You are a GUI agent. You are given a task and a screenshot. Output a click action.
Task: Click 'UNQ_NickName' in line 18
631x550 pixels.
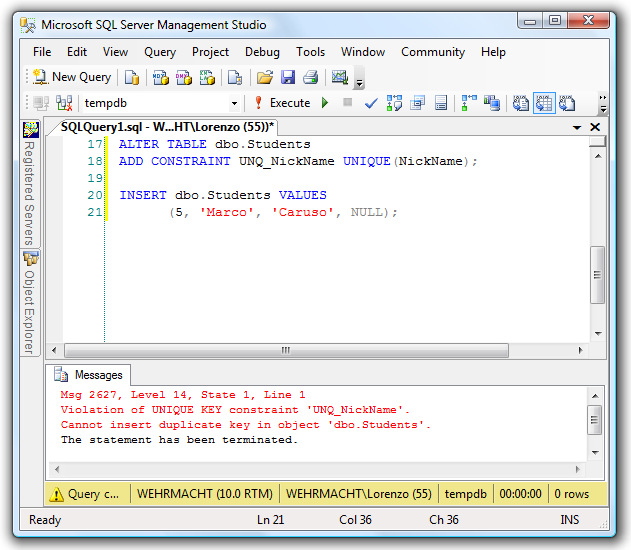tap(286, 161)
